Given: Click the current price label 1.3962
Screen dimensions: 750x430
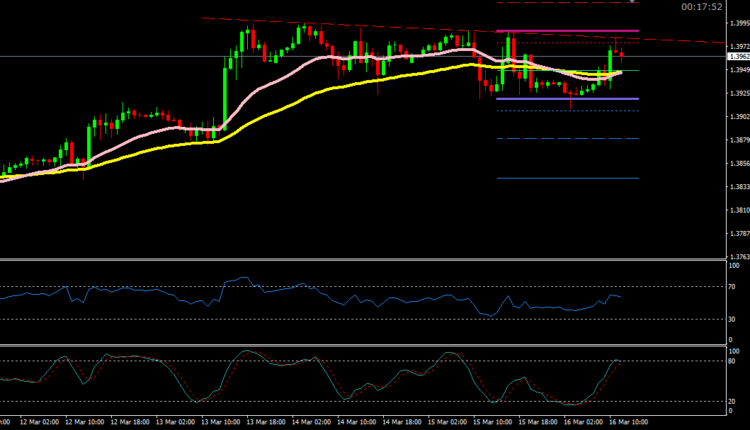Looking at the screenshot, I should click(735, 57).
